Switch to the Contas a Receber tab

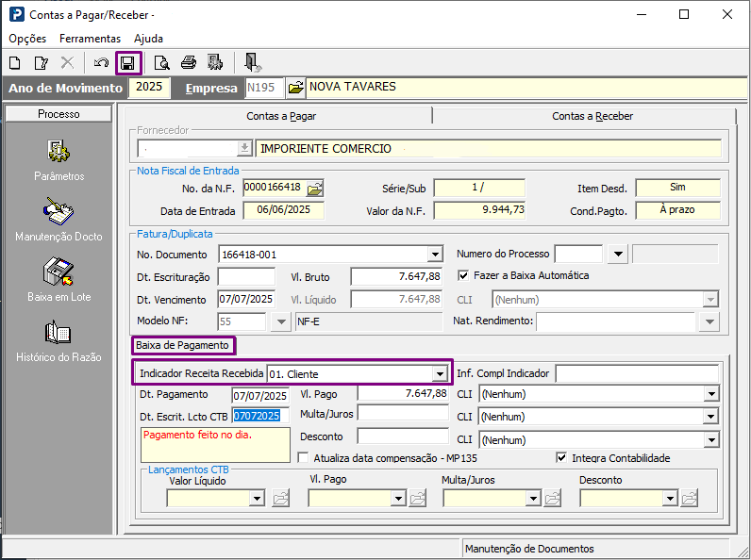[x=592, y=116]
